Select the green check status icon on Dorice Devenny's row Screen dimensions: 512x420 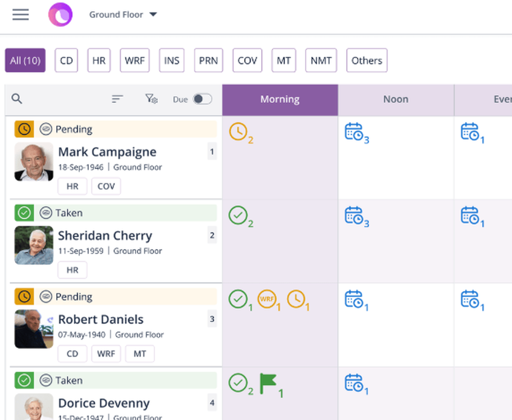tap(24, 380)
